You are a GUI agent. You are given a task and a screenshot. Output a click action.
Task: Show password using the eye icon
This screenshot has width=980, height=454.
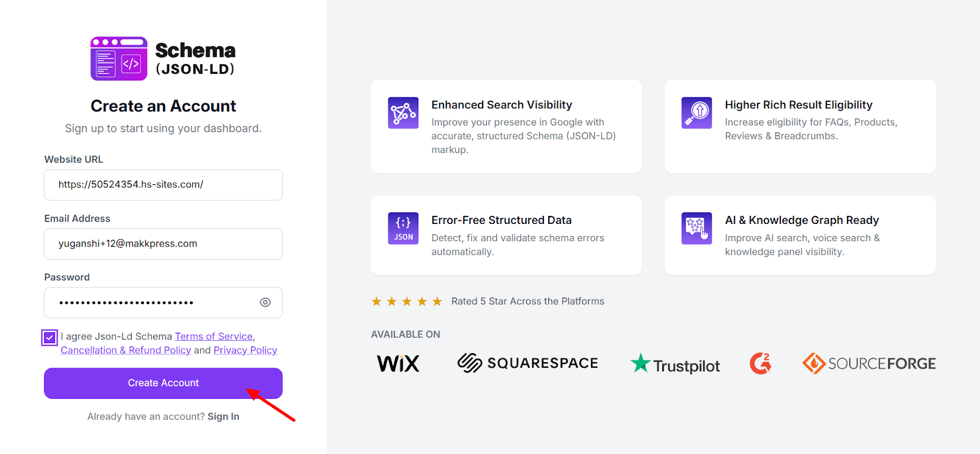pyautogui.click(x=265, y=302)
